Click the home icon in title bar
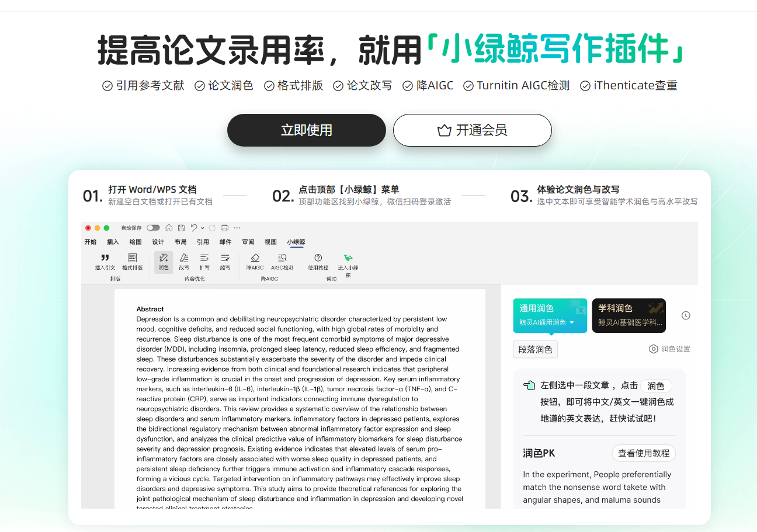 coord(169,228)
